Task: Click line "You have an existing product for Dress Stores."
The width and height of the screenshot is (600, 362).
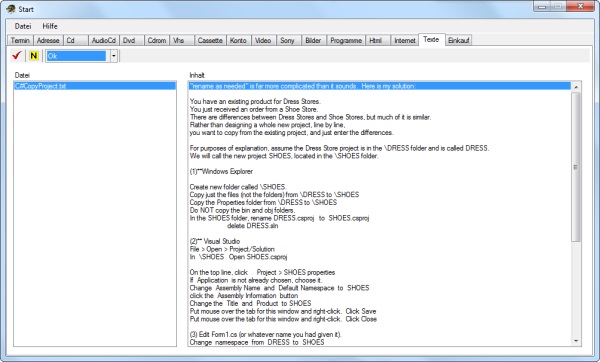Action: 255,101
